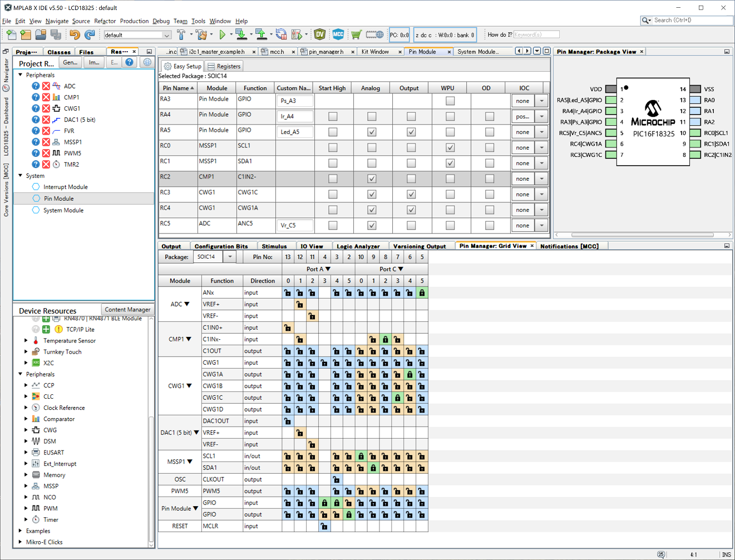Toggle the Start High checkbox for RA4
Image resolution: width=735 pixels, height=560 pixels.
pos(333,117)
